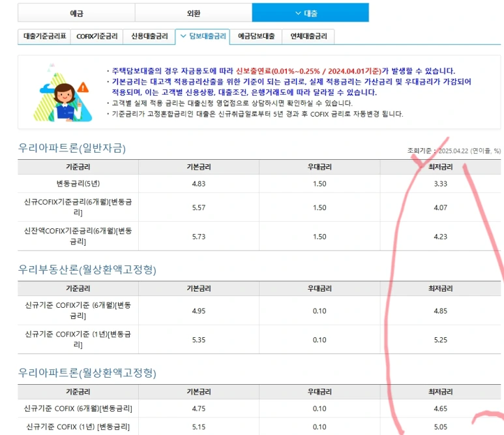
Task: Click the 4.65 lowest rate cell
Action: 440,409
